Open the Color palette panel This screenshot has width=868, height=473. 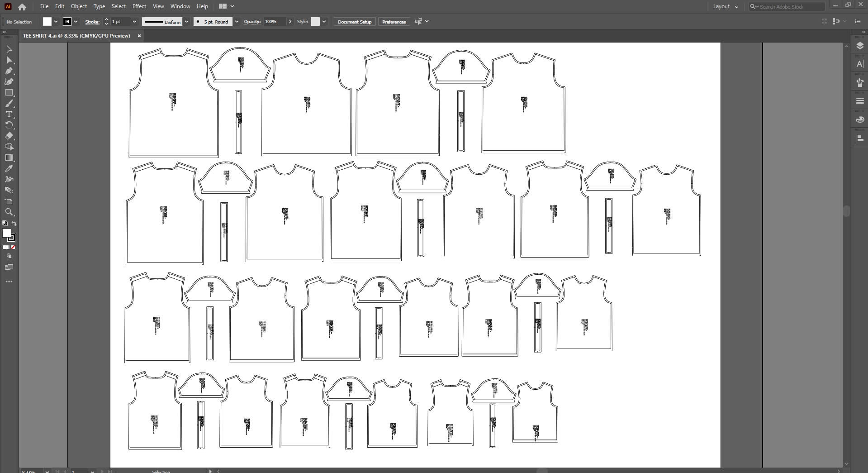pos(860,120)
